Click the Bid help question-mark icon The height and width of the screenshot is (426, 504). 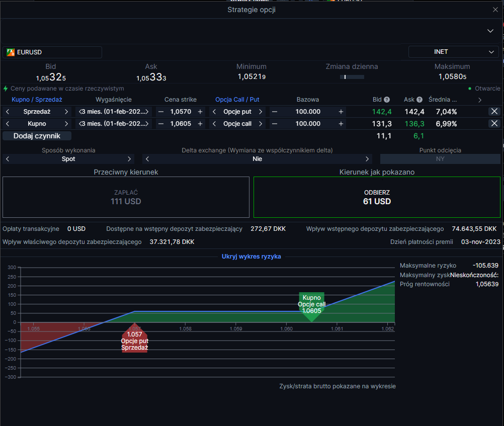click(x=387, y=100)
